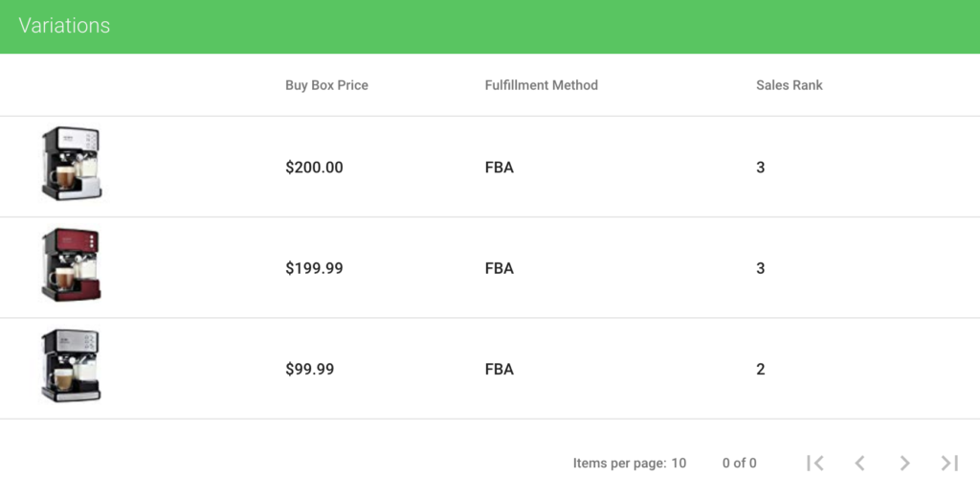Select the $200.00 buy box price
Image resolution: width=980 pixels, height=499 pixels.
click(x=314, y=168)
